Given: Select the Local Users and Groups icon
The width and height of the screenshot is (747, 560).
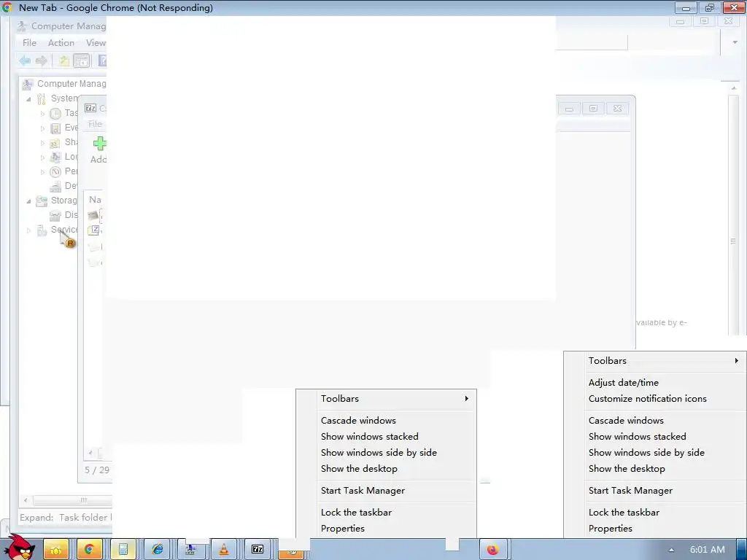Looking at the screenshot, I should 55,157.
